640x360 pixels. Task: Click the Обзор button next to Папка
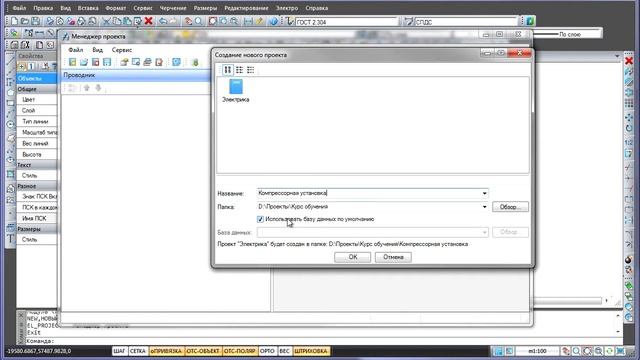510,207
